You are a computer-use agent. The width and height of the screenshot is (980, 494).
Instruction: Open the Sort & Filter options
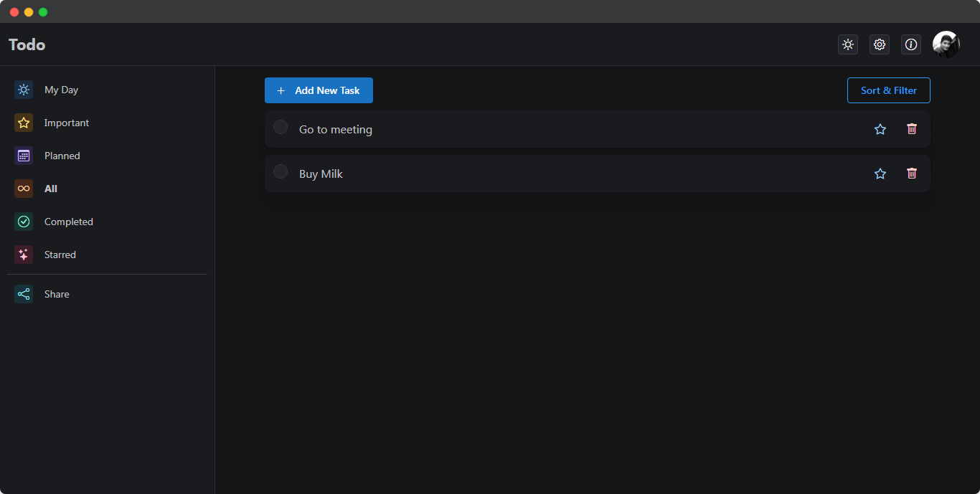[x=889, y=90]
